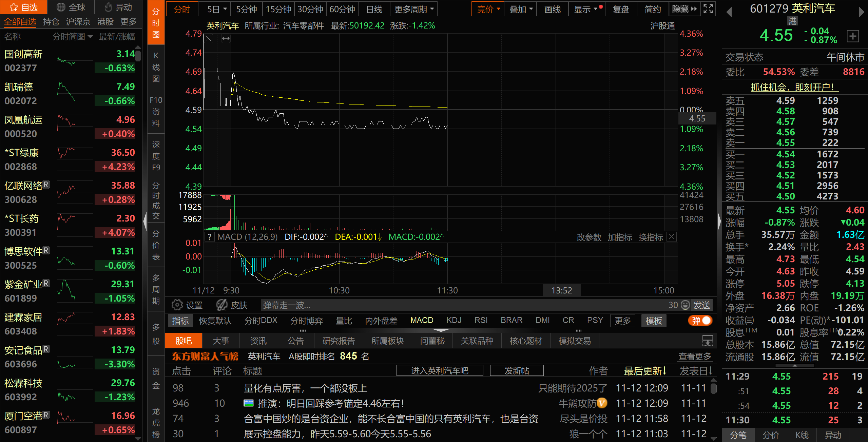Close the MACD indicator panel
The height and width of the screenshot is (442, 868).
(671, 237)
